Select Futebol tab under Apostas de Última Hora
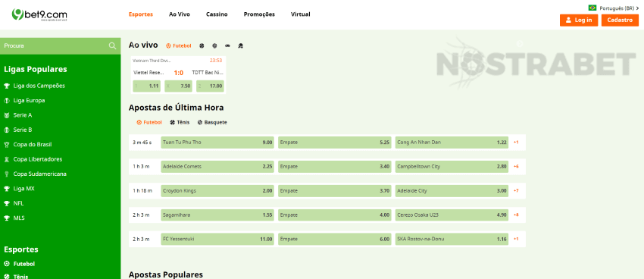Screen dimensions: 644x279 pyautogui.click(x=149, y=123)
